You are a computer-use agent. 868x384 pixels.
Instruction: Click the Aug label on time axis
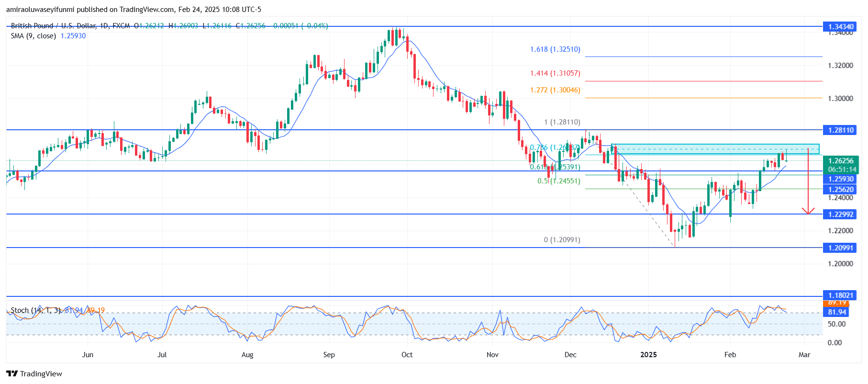(247, 355)
